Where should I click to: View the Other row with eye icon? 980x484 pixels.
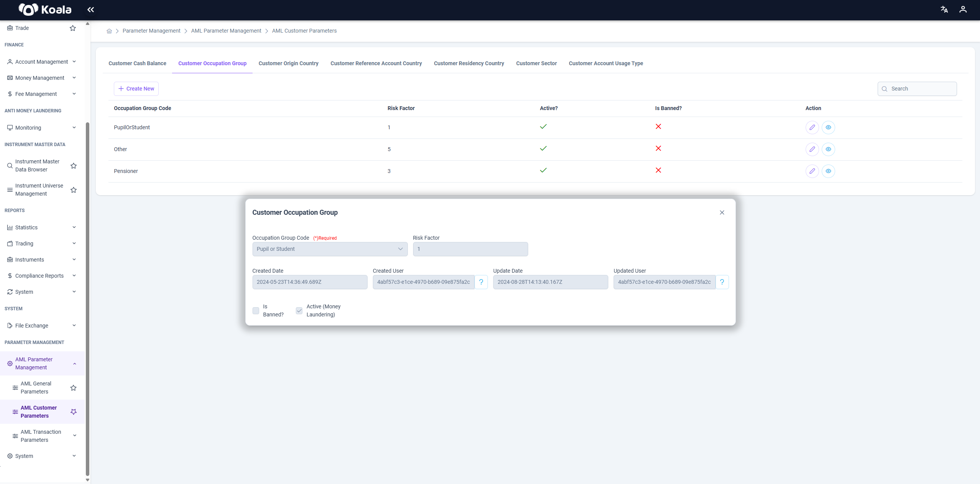828,149
